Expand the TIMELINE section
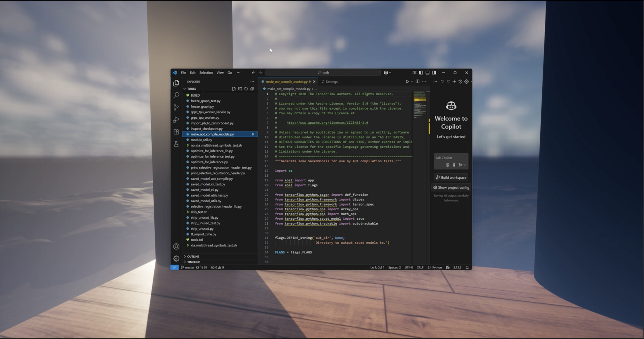This screenshot has height=339, width=644. point(193,262)
